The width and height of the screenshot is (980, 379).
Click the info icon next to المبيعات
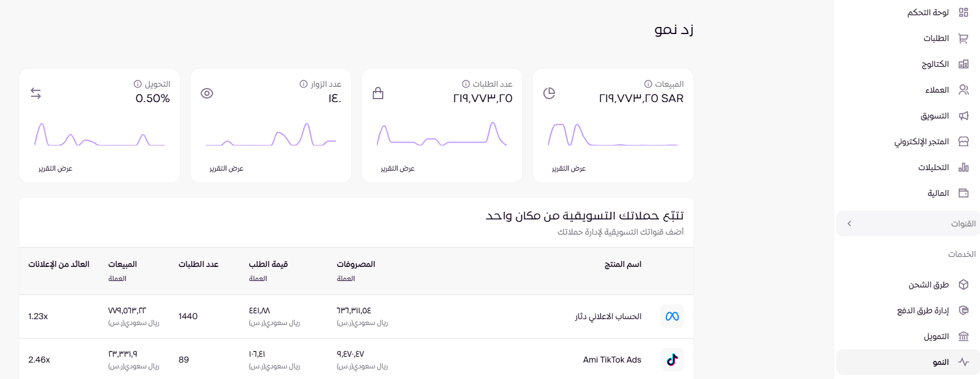(x=648, y=84)
